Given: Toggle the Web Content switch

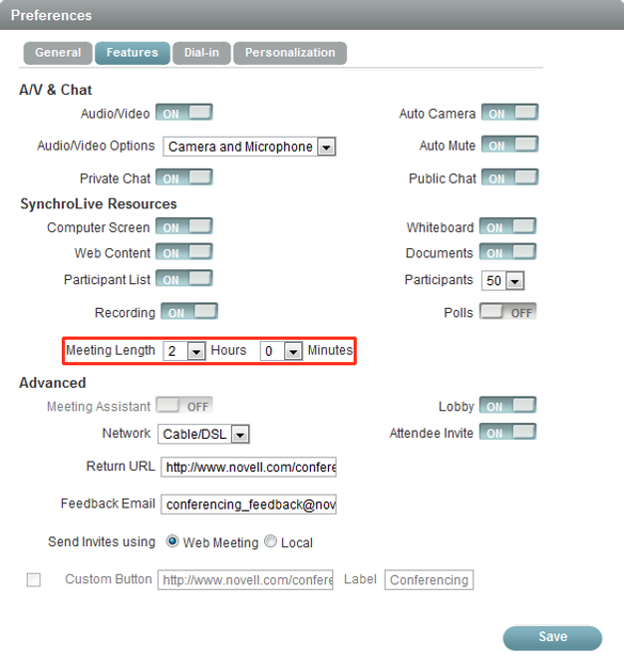Looking at the screenshot, I should [x=184, y=252].
